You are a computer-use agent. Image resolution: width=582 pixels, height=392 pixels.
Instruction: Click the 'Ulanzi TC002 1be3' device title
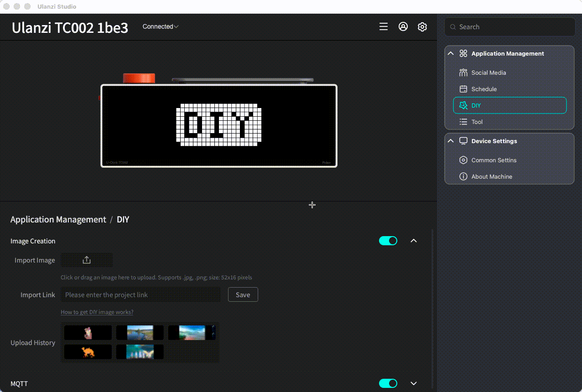(70, 28)
